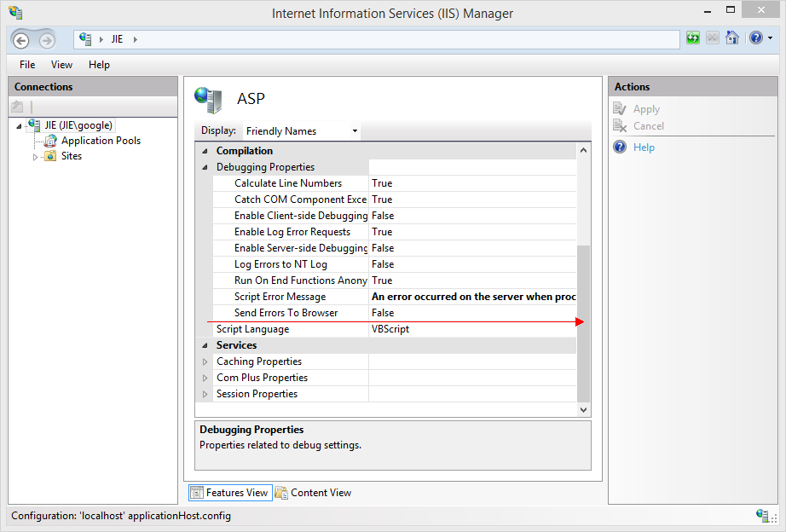Screen dimensions: 786x532
Task: Expand Caching Properties group
Action: (x=205, y=361)
